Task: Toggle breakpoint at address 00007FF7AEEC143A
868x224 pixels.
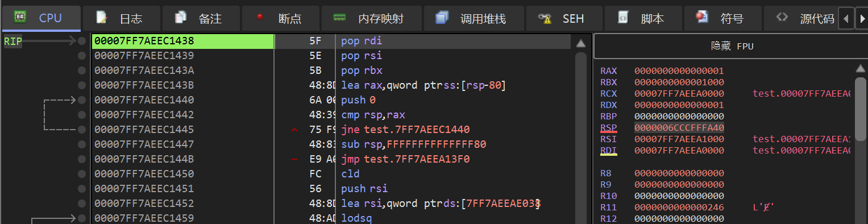Action: 82,70
